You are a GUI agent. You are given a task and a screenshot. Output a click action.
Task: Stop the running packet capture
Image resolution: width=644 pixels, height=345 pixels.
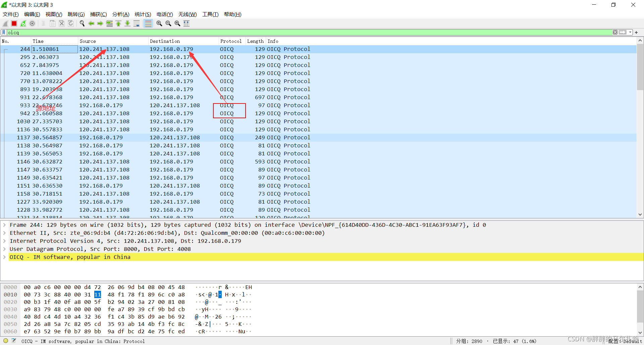pyautogui.click(x=14, y=23)
